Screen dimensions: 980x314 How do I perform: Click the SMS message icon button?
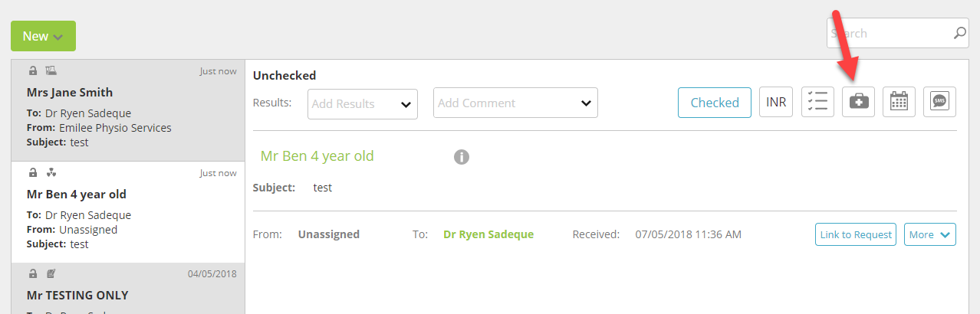(x=939, y=102)
